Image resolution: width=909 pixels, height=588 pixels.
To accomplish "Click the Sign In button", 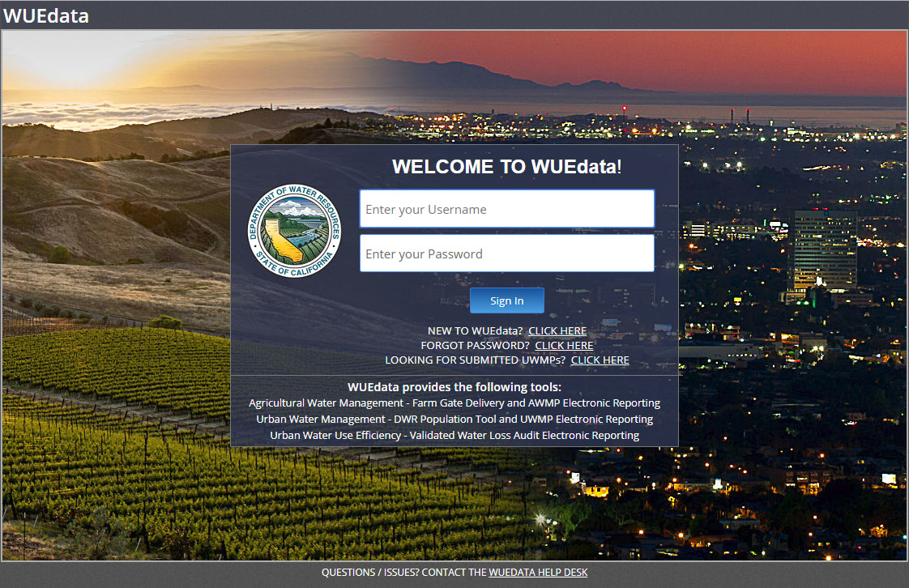I will point(506,300).
